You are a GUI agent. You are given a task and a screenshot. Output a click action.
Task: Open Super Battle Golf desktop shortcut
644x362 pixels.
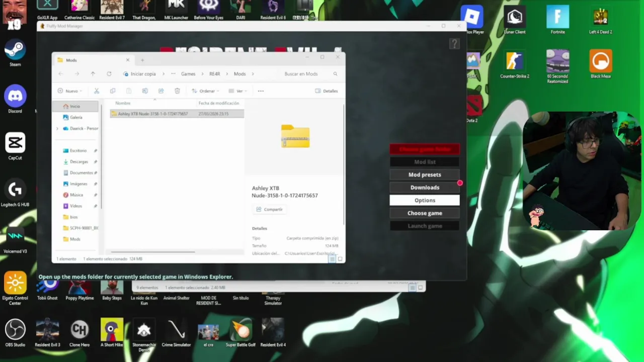[x=240, y=333]
